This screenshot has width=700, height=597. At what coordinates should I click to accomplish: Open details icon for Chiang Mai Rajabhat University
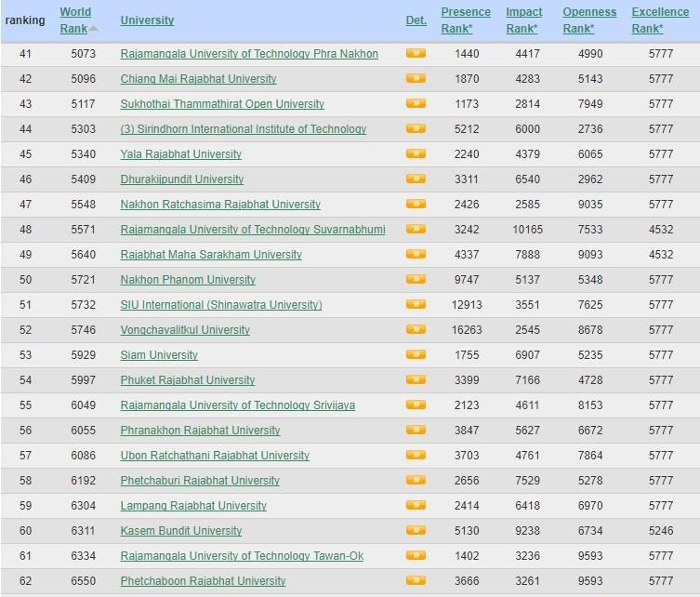416,79
